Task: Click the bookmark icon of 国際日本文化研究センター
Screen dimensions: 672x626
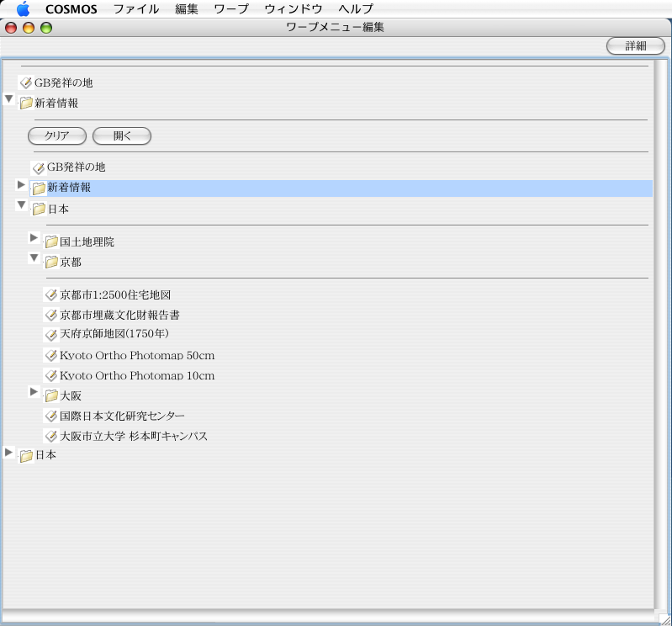Action: (51, 416)
